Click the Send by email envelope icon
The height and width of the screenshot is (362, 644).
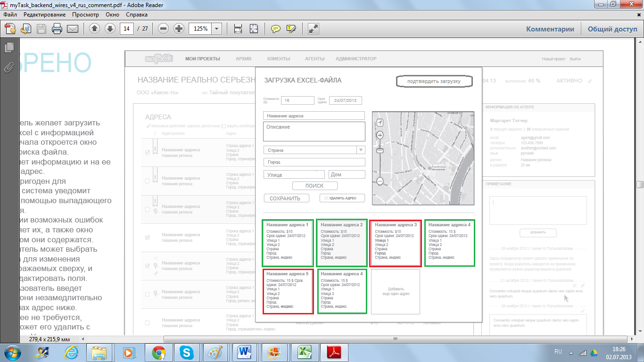click(x=72, y=29)
